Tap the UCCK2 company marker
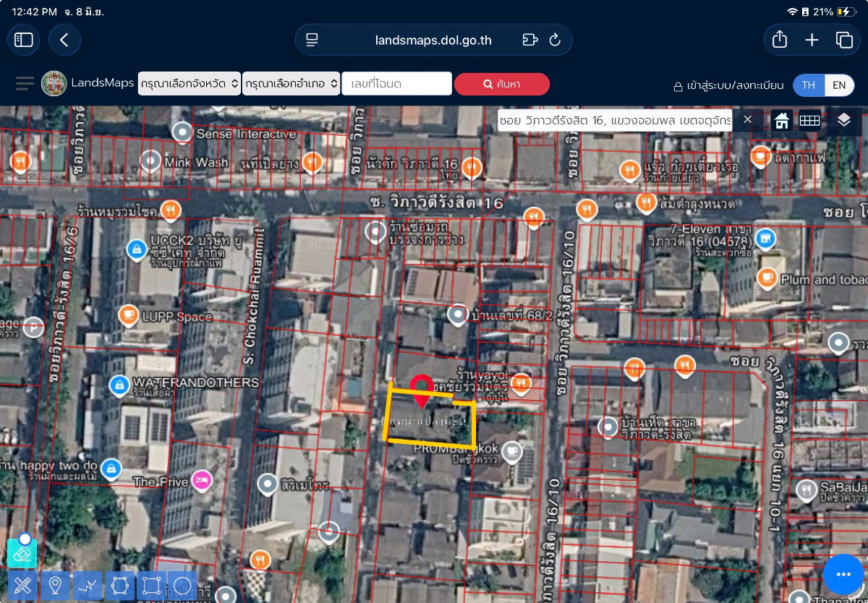868x603 pixels. click(x=135, y=250)
